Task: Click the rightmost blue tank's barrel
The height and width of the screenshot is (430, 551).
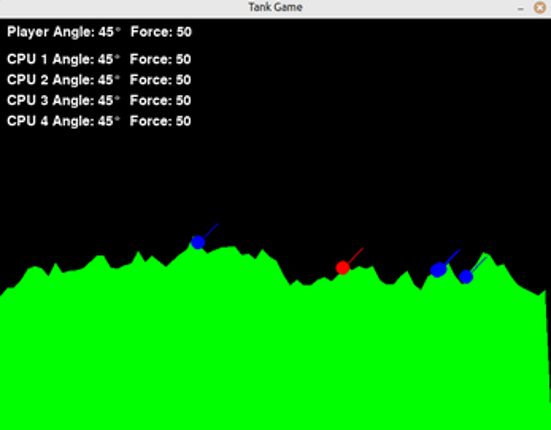Action: (479, 265)
